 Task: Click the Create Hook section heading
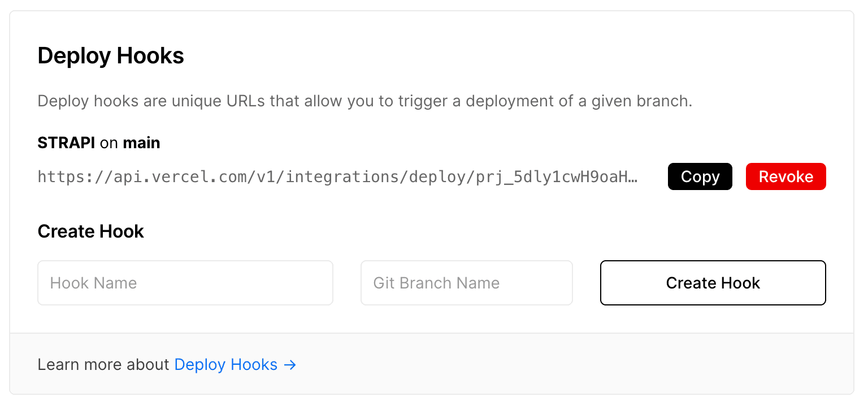click(x=90, y=231)
